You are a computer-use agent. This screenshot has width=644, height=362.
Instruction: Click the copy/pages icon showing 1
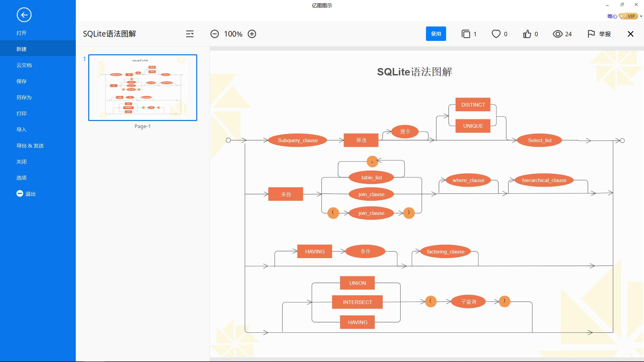click(x=466, y=34)
